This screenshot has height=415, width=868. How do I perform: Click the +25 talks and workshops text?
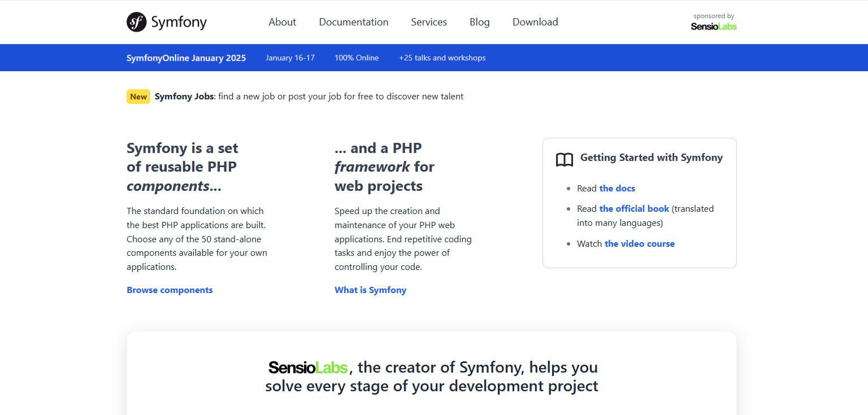coord(442,58)
